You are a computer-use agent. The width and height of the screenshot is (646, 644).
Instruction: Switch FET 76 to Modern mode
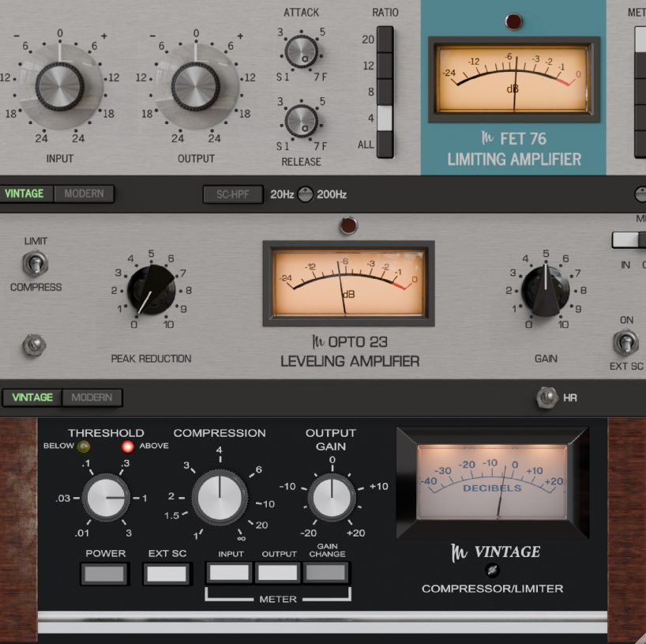84,194
